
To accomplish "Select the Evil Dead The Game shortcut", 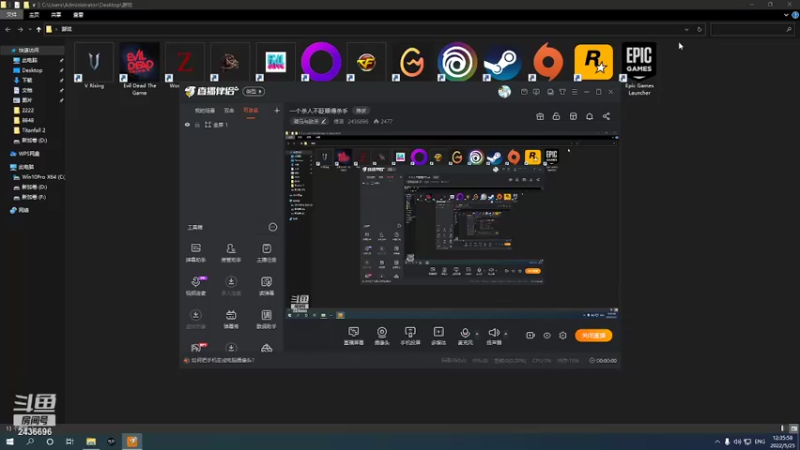I will click(139, 69).
